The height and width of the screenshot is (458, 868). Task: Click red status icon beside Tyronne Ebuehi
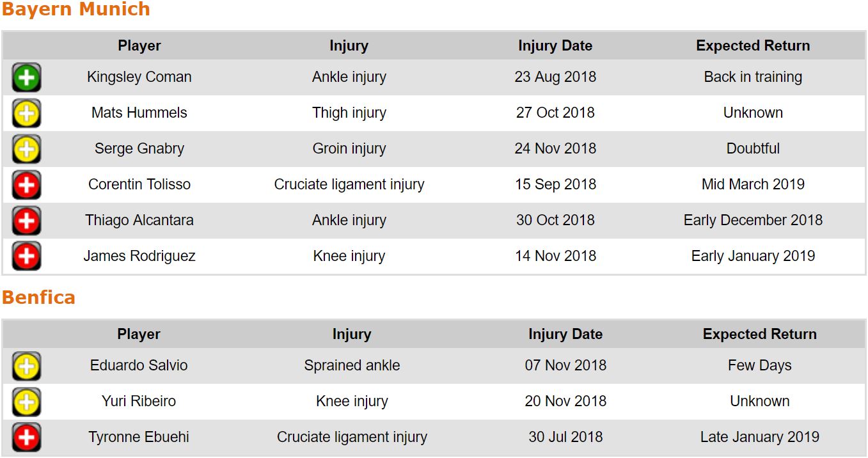tap(26, 438)
